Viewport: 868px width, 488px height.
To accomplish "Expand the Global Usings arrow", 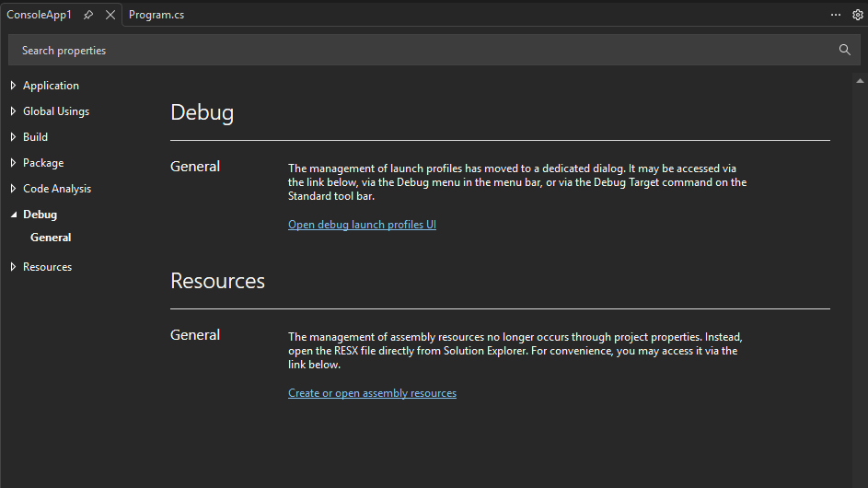I will click(13, 111).
